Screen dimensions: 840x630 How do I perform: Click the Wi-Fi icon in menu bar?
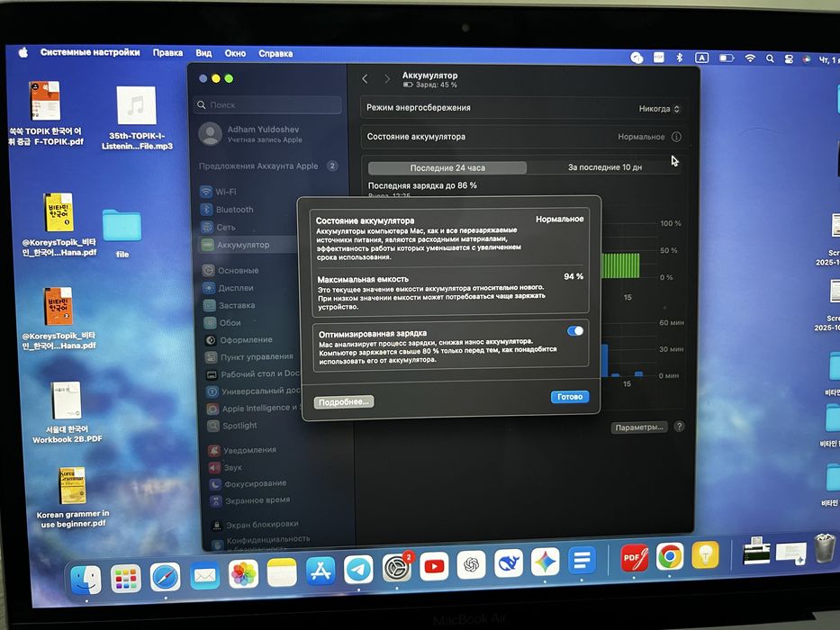(x=750, y=58)
